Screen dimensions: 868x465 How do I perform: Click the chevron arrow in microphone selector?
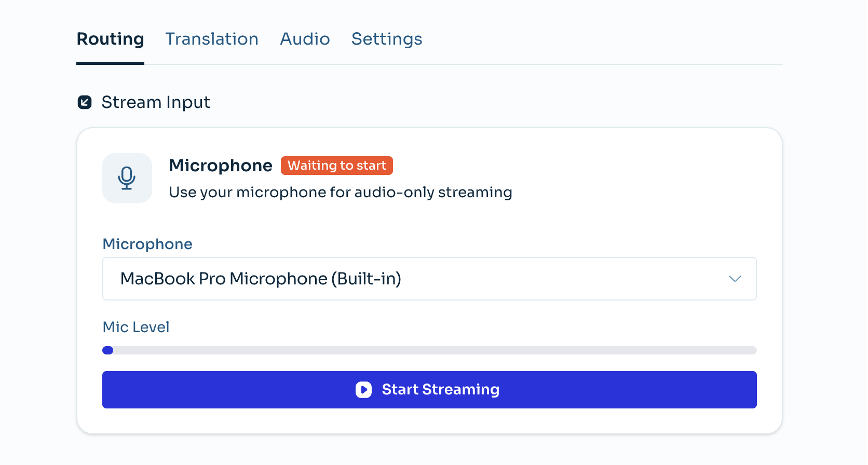735,279
